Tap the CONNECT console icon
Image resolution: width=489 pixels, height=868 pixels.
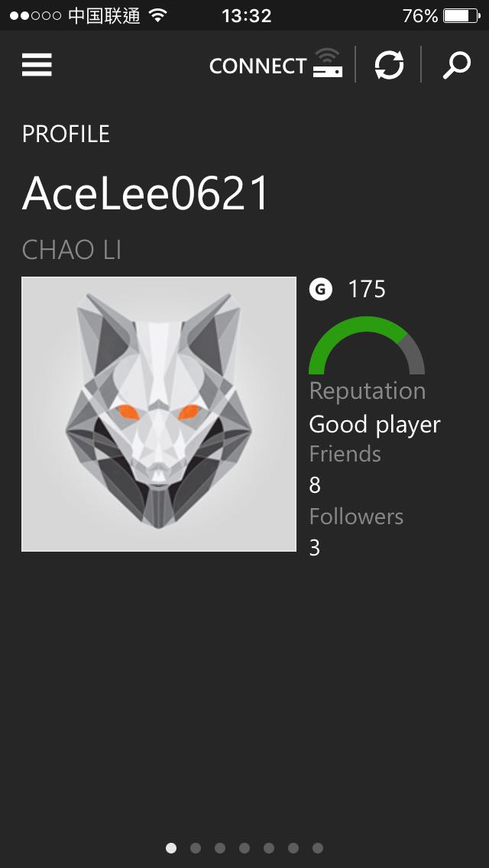point(328,63)
